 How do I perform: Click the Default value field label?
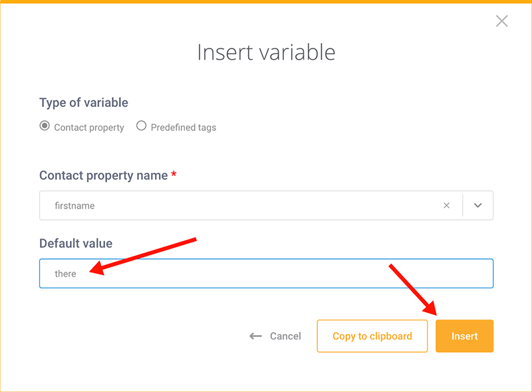tap(76, 243)
